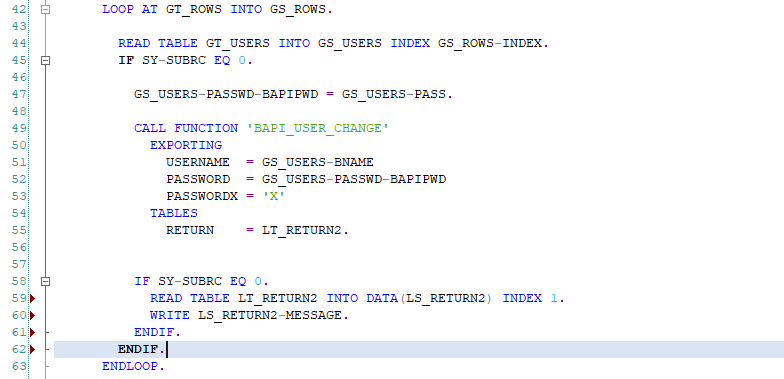Collapse the IF block at line 45
This screenshot has width=784, height=379.
click(x=46, y=60)
